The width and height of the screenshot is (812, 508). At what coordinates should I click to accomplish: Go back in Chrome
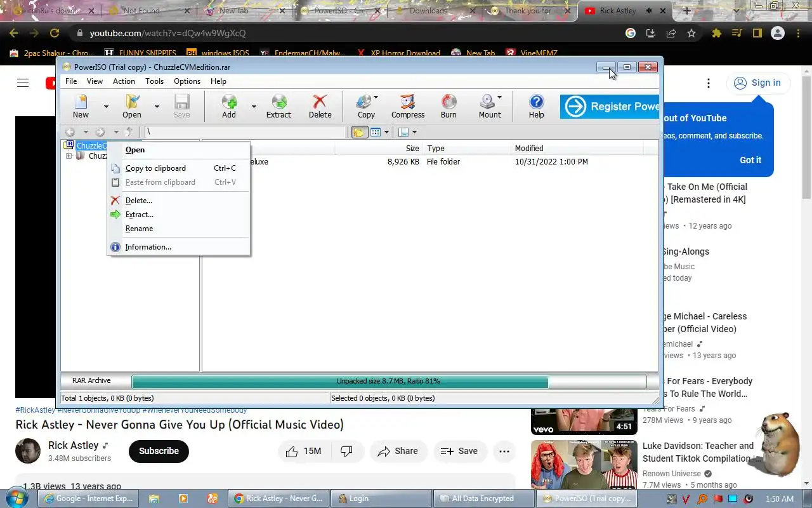click(14, 33)
